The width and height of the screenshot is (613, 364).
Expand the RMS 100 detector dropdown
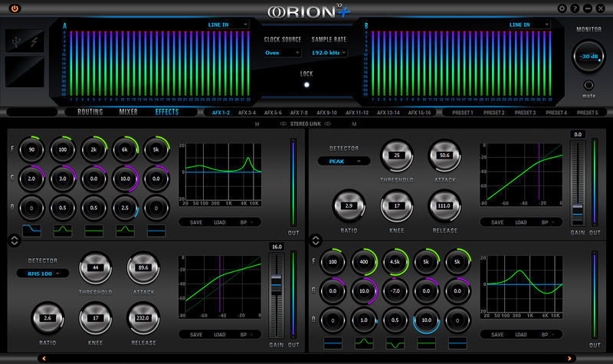43,274
